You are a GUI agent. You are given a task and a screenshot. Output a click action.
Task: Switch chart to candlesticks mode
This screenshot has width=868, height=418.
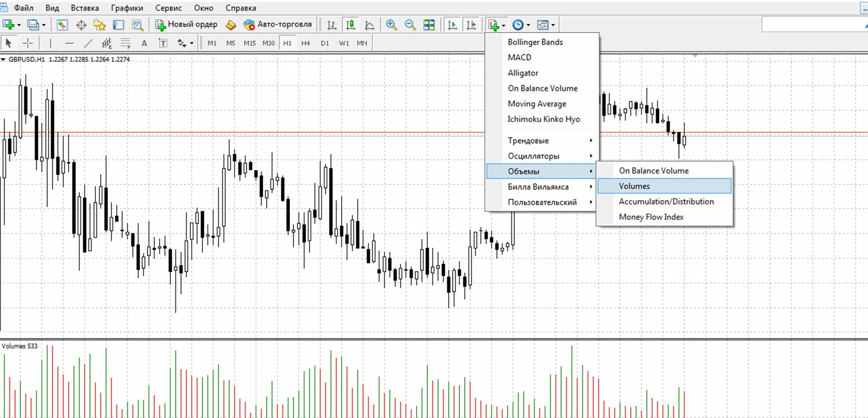(x=351, y=25)
